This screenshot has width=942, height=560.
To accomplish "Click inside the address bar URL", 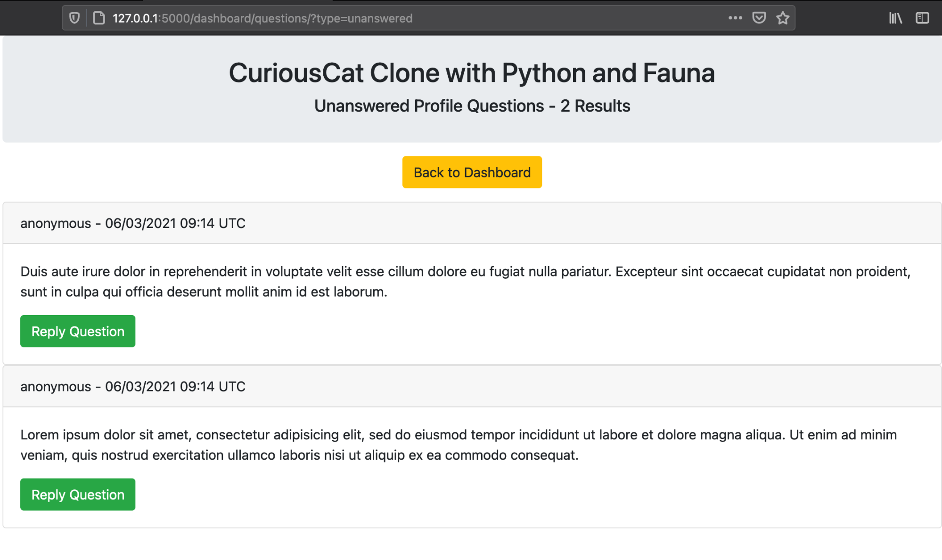I will coord(262,18).
